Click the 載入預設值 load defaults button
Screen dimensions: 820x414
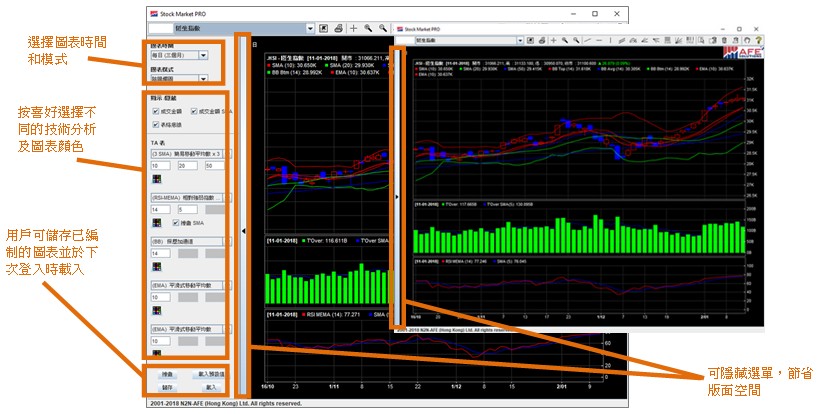click(211, 372)
